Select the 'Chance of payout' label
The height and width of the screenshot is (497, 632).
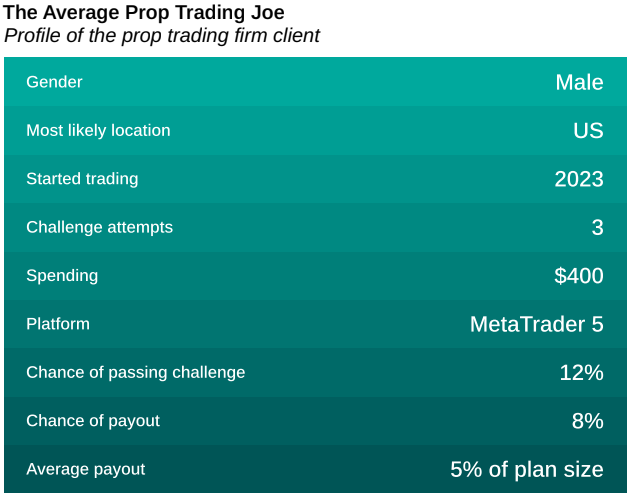[93, 421]
